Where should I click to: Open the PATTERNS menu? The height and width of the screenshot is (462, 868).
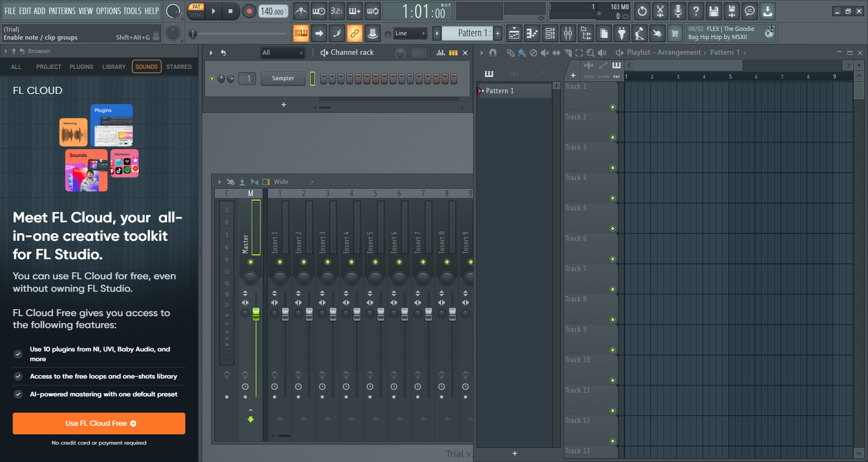pos(62,11)
